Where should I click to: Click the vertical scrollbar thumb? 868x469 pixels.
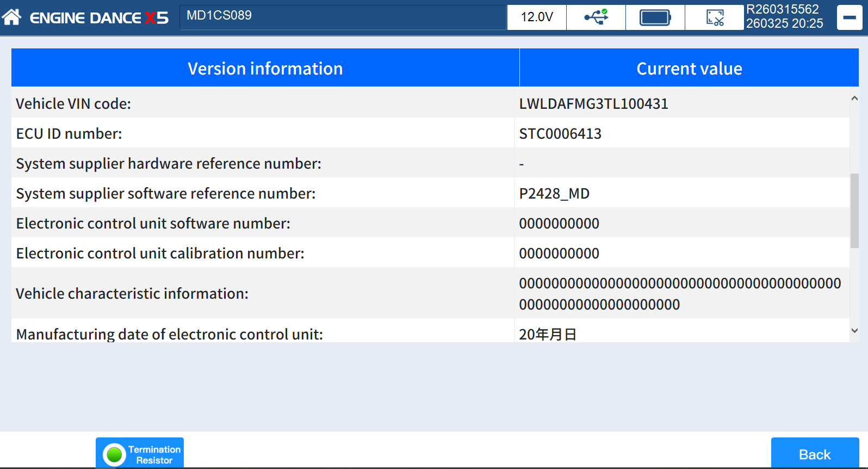click(854, 211)
